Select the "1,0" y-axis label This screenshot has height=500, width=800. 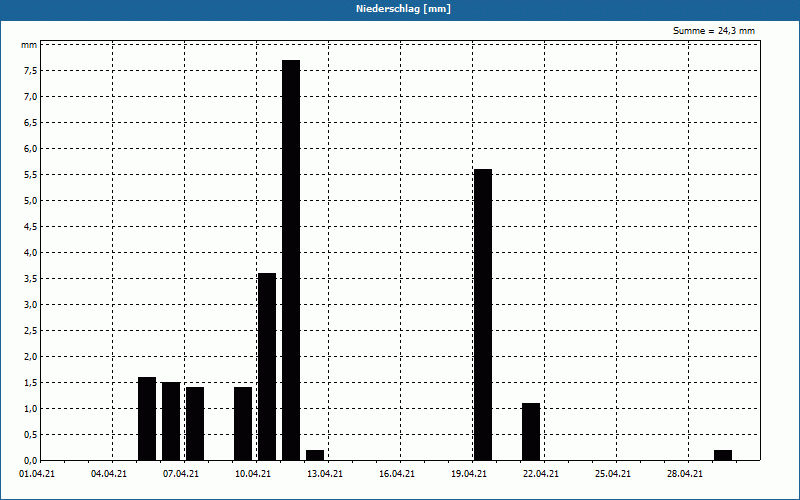(x=31, y=409)
